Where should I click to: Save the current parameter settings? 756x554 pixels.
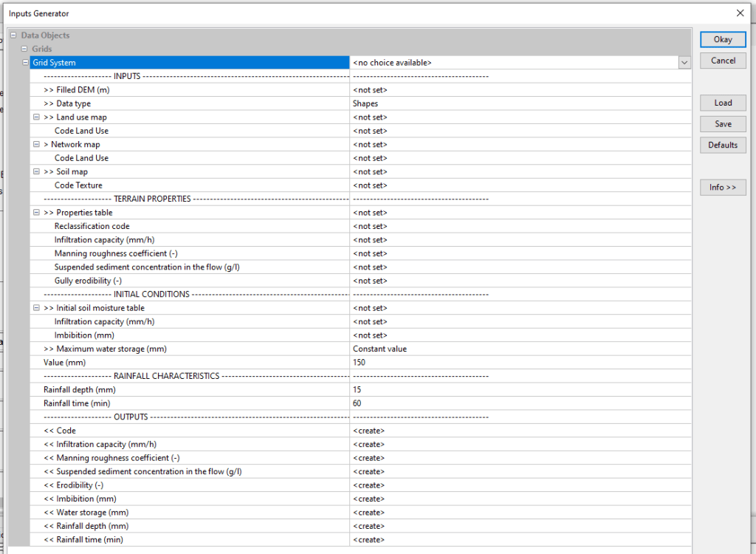pyautogui.click(x=723, y=124)
